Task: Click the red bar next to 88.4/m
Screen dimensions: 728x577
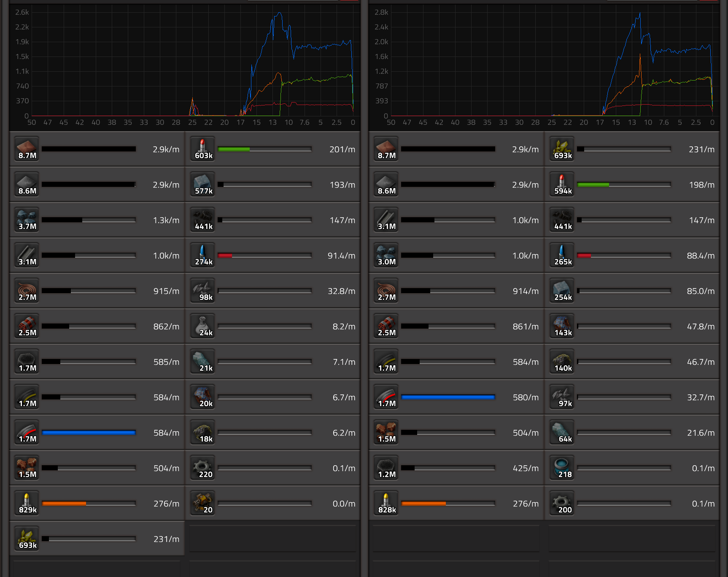Action: point(584,256)
